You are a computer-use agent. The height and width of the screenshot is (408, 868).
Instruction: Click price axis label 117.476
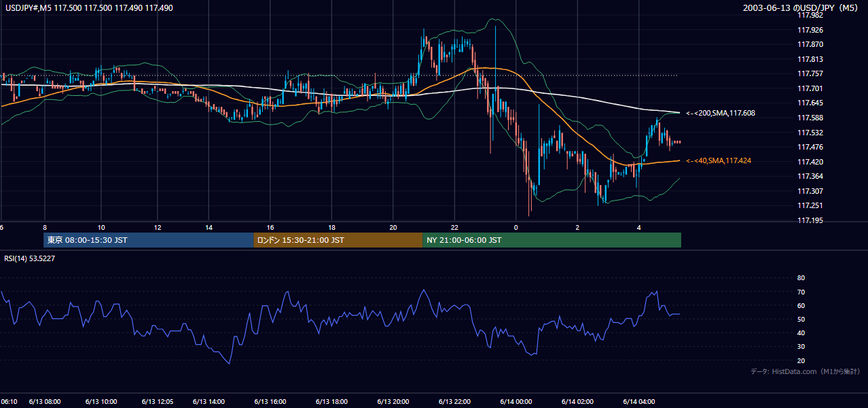click(x=810, y=147)
